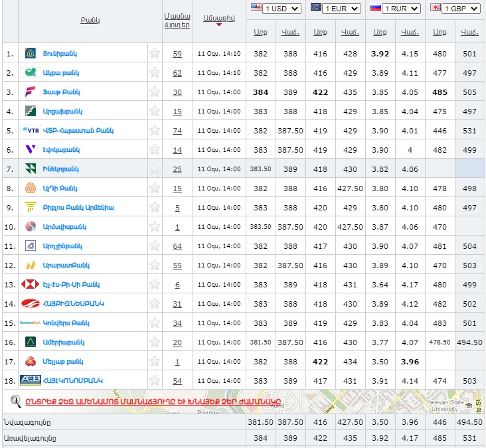The width and height of the screenshot is (486, 448).
Task: Click the Evocabank logo icon
Action: pos(30,149)
